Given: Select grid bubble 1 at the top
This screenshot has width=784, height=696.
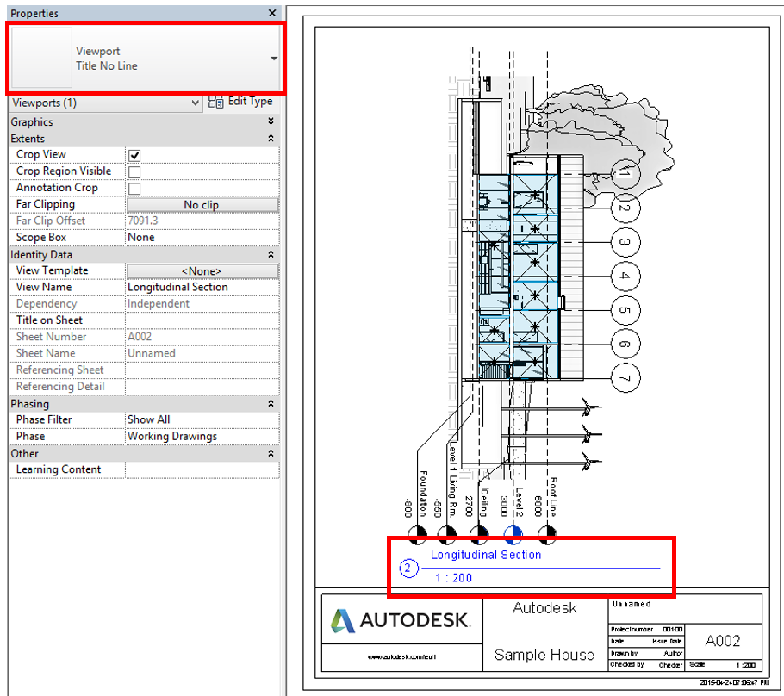Looking at the screenshot, I should coord(625,174).
